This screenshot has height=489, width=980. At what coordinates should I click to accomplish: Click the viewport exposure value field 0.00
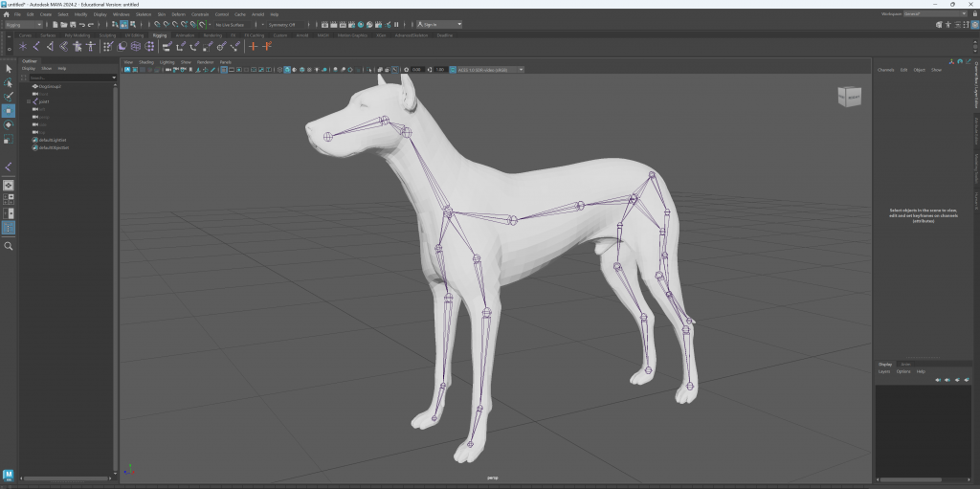pyautogui.click(x=417, y=70)
